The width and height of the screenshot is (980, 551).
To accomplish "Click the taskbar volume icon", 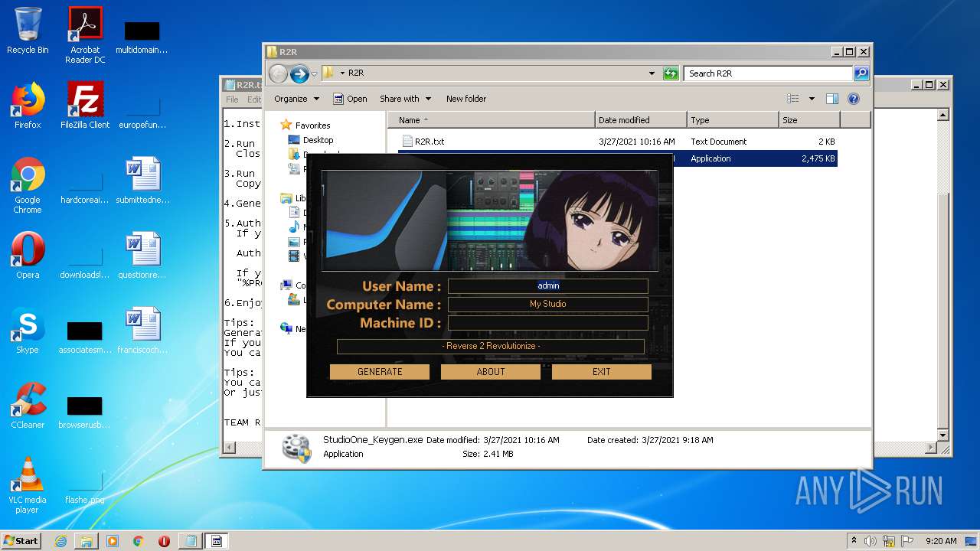I will 871,541.
